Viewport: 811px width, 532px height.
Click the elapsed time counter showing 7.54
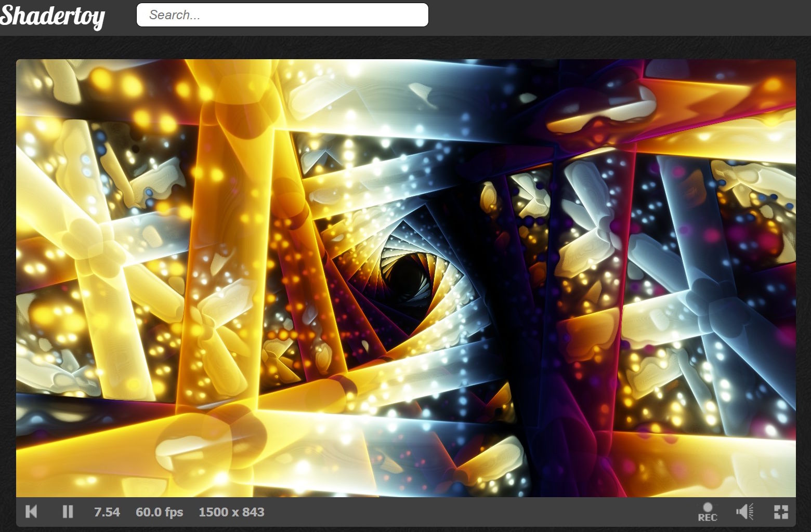click(107, 512)
